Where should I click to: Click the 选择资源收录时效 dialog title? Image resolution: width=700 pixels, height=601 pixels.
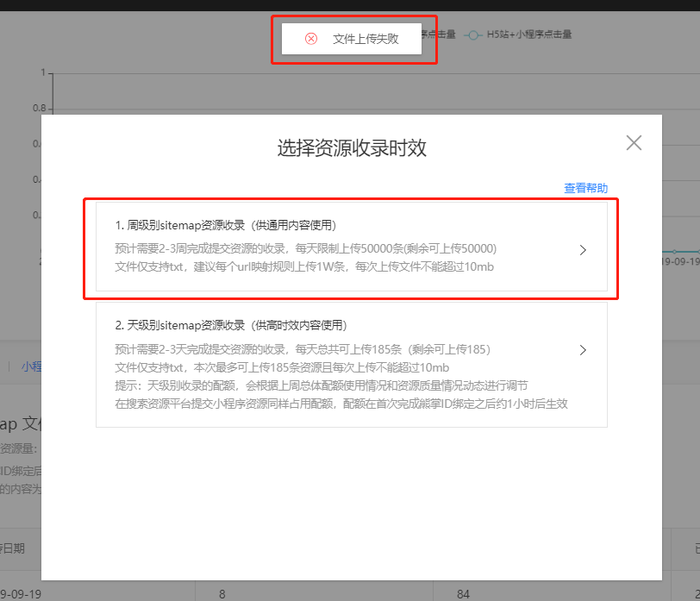[x=352, y=147]
